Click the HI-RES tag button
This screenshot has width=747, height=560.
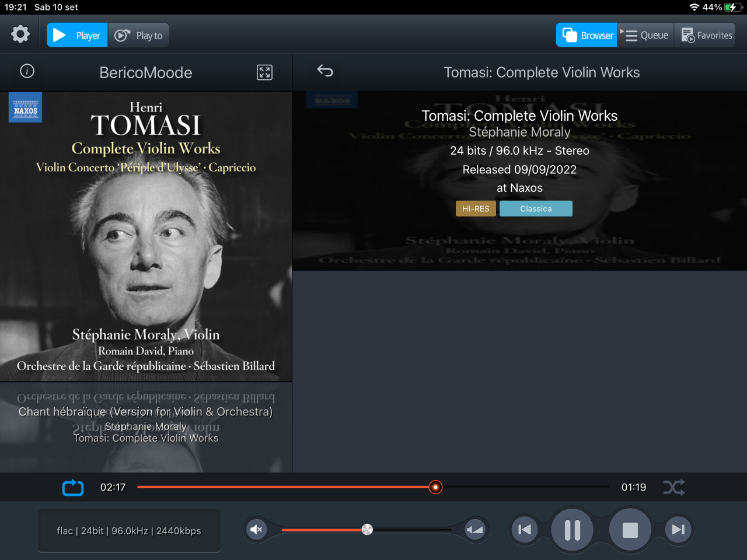476,209
